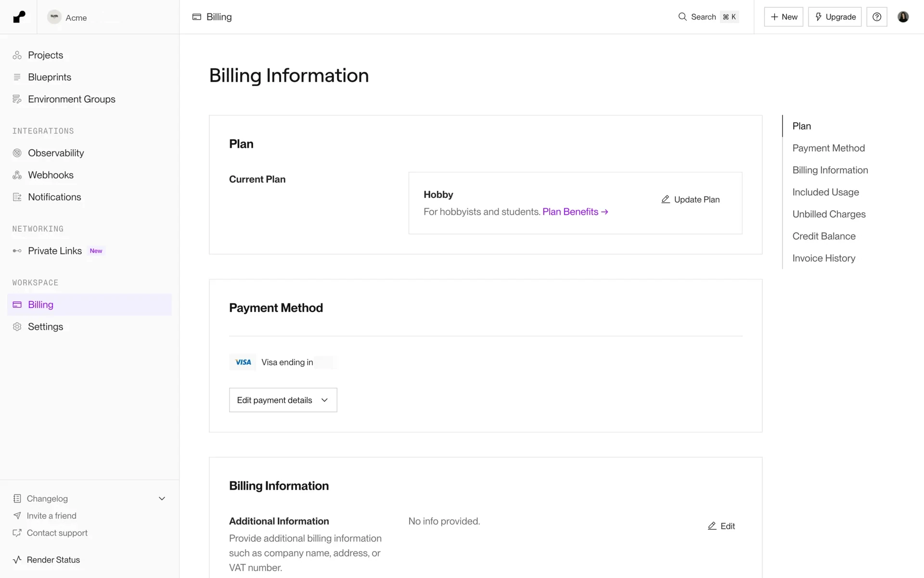Click the New badge beside Private Links
The width and height of the screenshot is (924, 578).
click(x=96, y=251)
